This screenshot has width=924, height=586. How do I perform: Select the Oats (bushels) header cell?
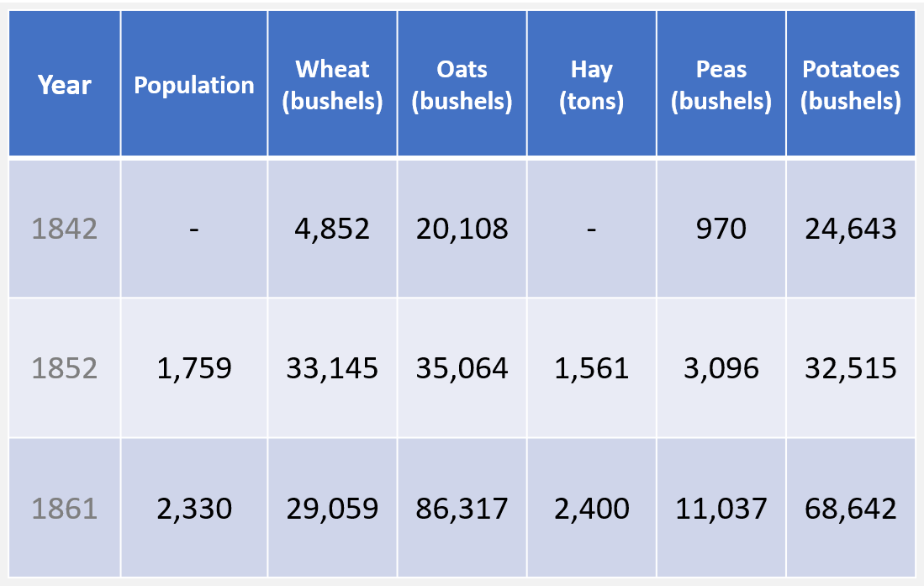coord(462,85)
